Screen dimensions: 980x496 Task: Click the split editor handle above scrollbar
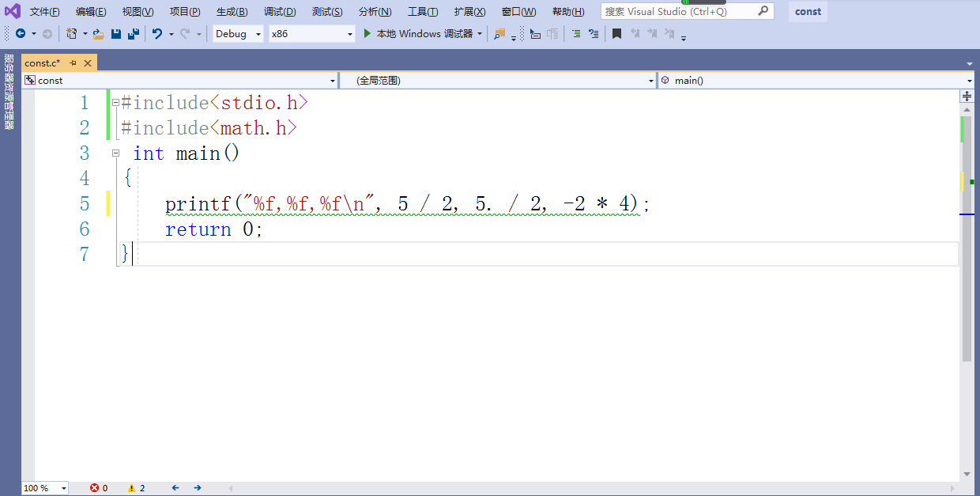pyautogui.click(x=967, y=96)
